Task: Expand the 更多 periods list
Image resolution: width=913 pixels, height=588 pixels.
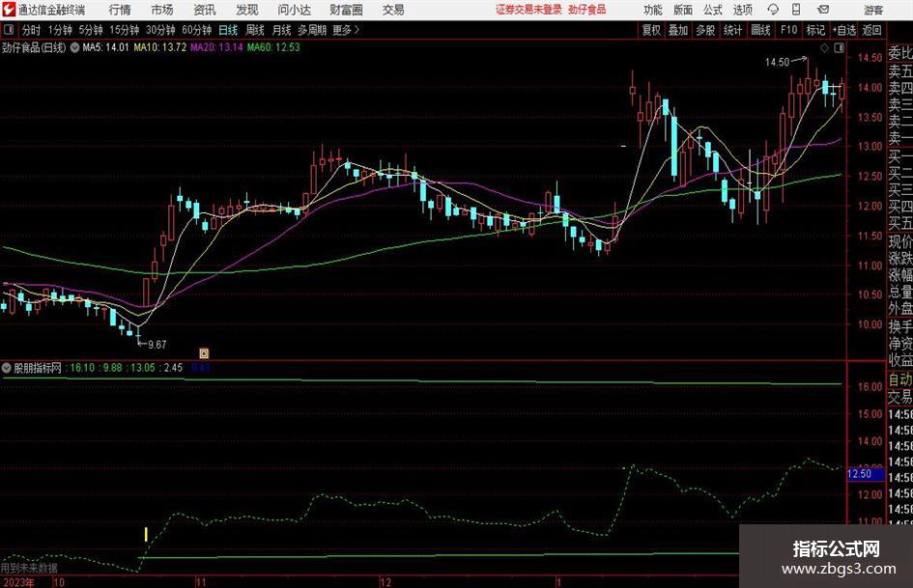Action: coord(347,30)
